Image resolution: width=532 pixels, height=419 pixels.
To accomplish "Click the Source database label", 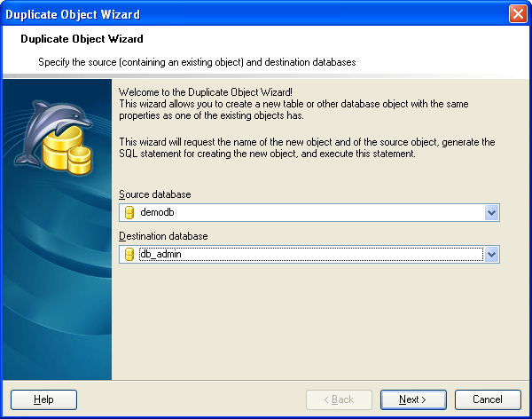I will [155, 194].
